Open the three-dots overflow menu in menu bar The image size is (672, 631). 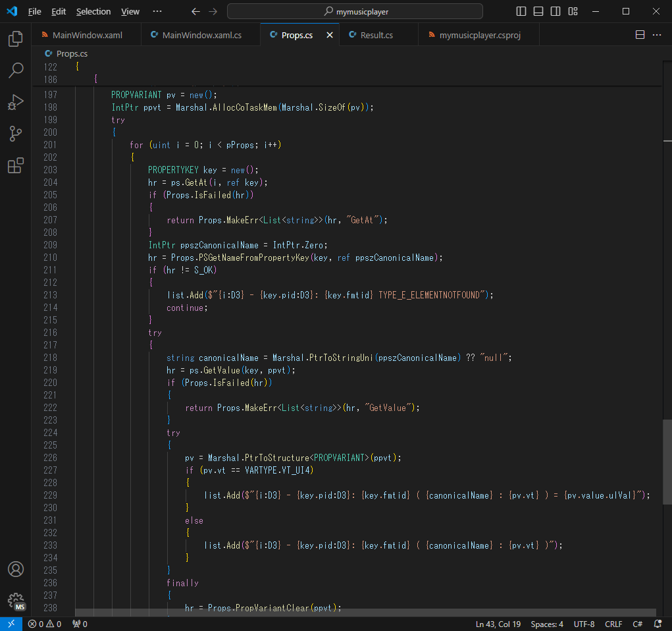tap(157, 11)
